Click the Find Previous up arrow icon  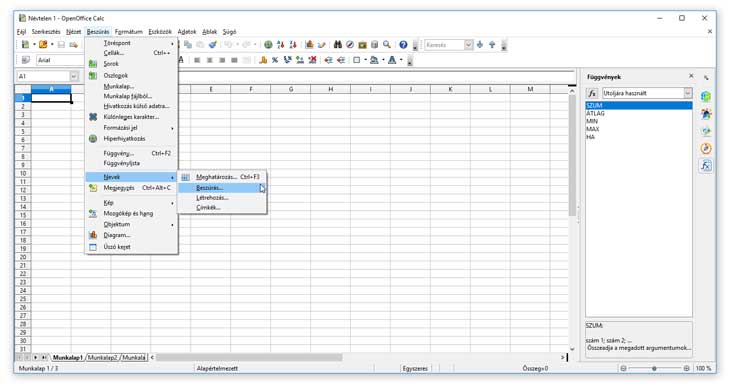pos(492,45)
